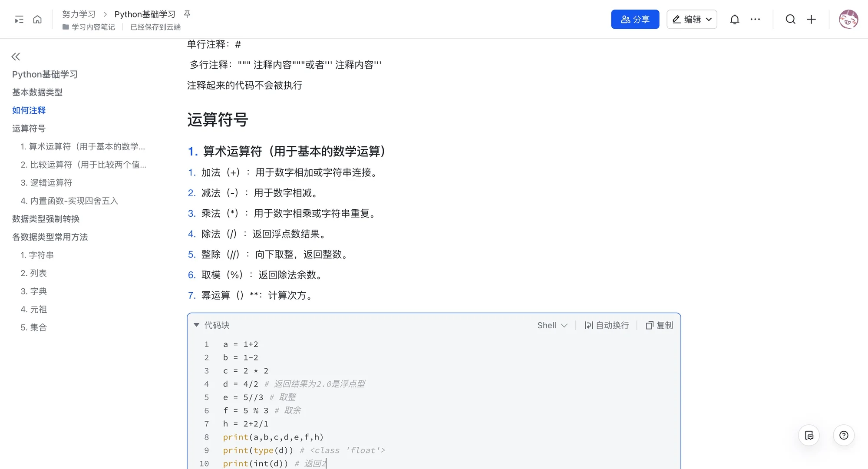Image resolution: width=868 pixels, height=469 pixels.
Task: Toggle 自动换行 for the code block
Action: (x=606, y=325)
